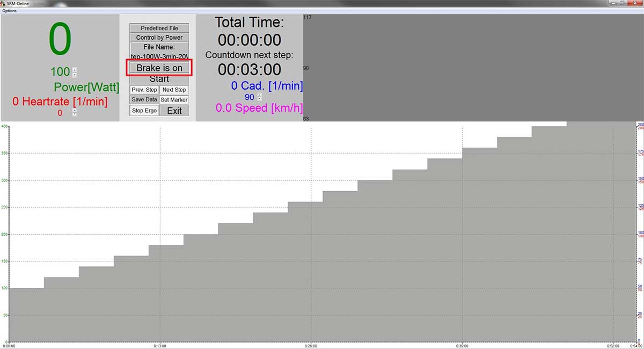Decrease target power with down arrow
Image resolution: width=644 pixels, height=349 pixels.
[75, 74]
